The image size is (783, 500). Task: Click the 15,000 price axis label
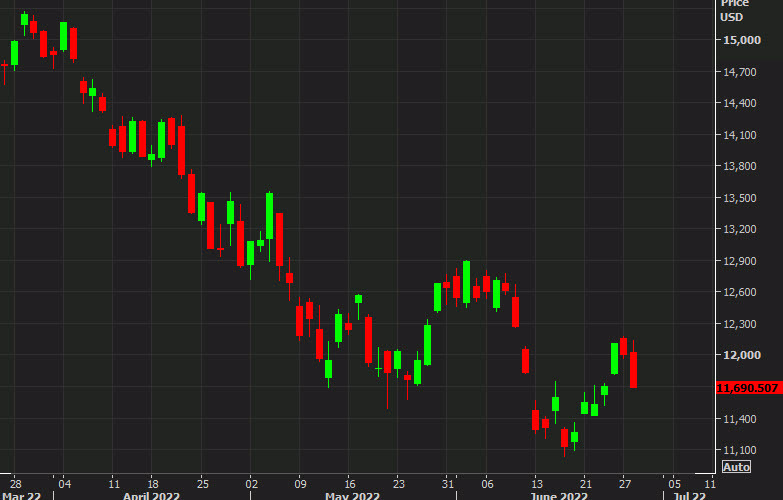click(x=742, y=40)
